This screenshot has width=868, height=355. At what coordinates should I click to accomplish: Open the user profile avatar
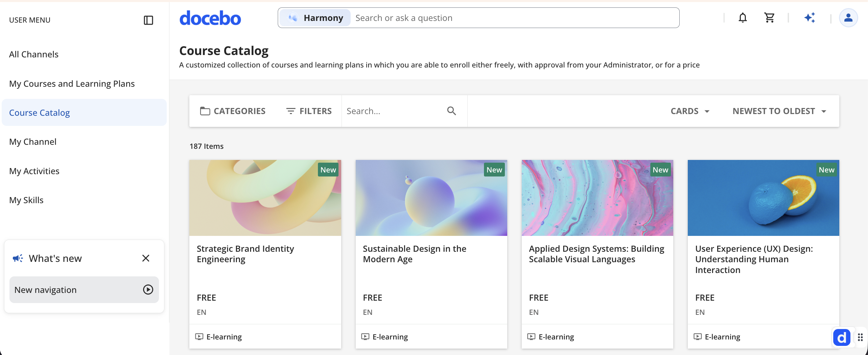pyautogui.click(x=848, y=18)
